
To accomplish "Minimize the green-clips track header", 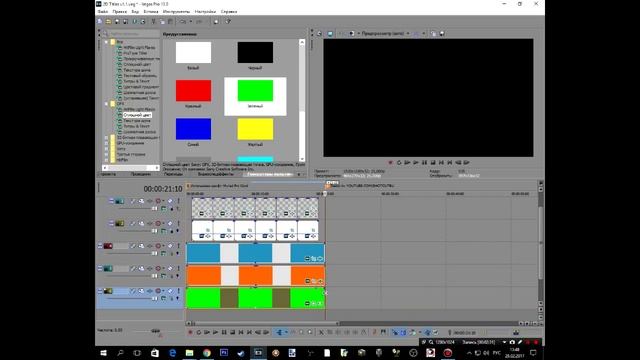I will click(100, 291).
